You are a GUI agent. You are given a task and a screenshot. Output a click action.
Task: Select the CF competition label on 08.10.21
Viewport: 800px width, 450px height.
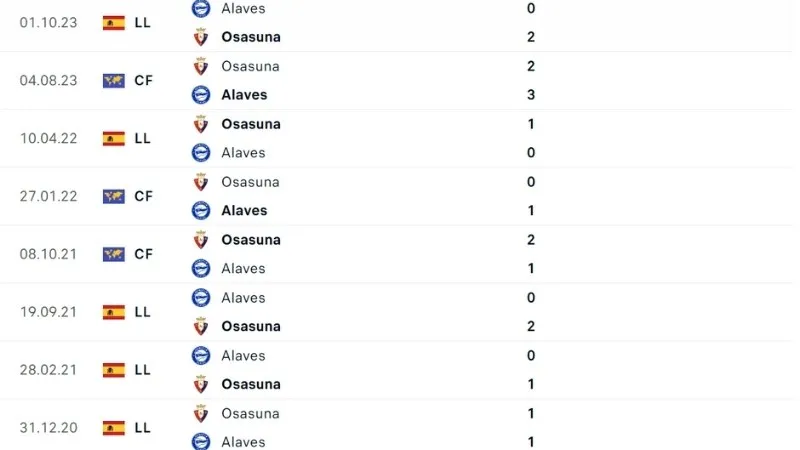tap(143, 254)
